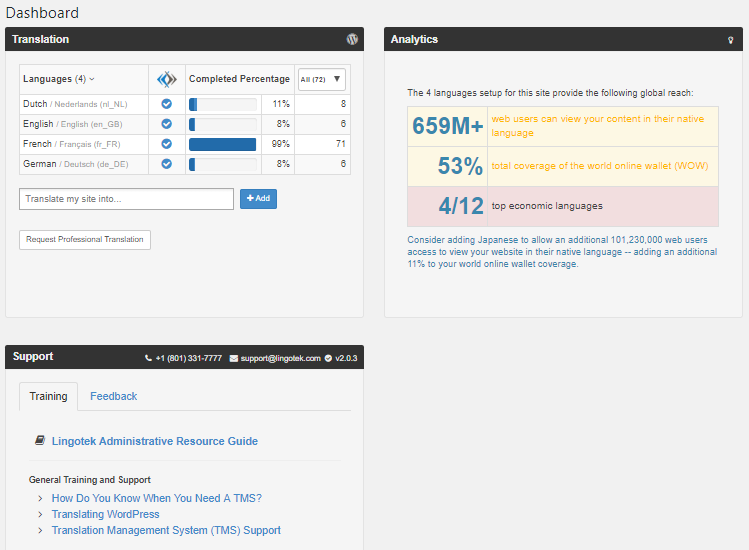The image size is (749, 550).
Task: Switch to the Feedback tab
Action: coord(113,396)
